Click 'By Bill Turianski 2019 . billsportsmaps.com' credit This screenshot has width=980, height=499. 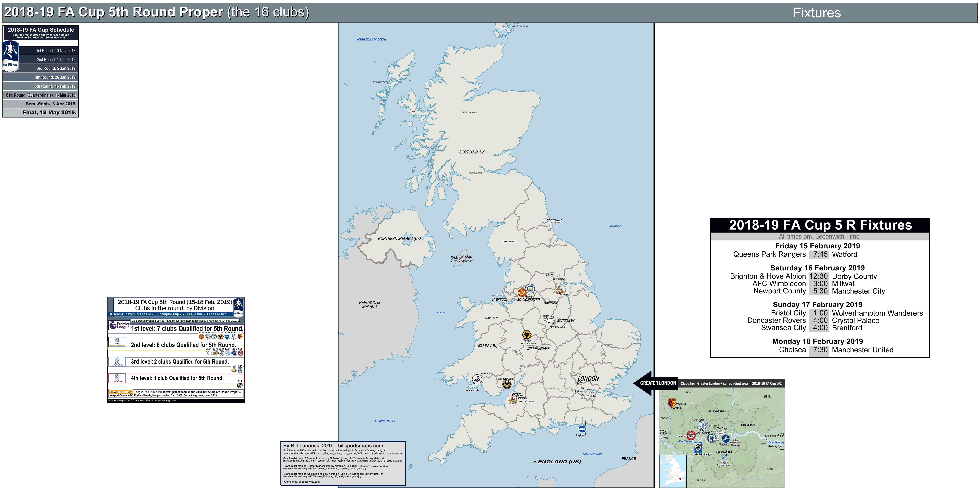pyautogui.click(x=333, y=446)
